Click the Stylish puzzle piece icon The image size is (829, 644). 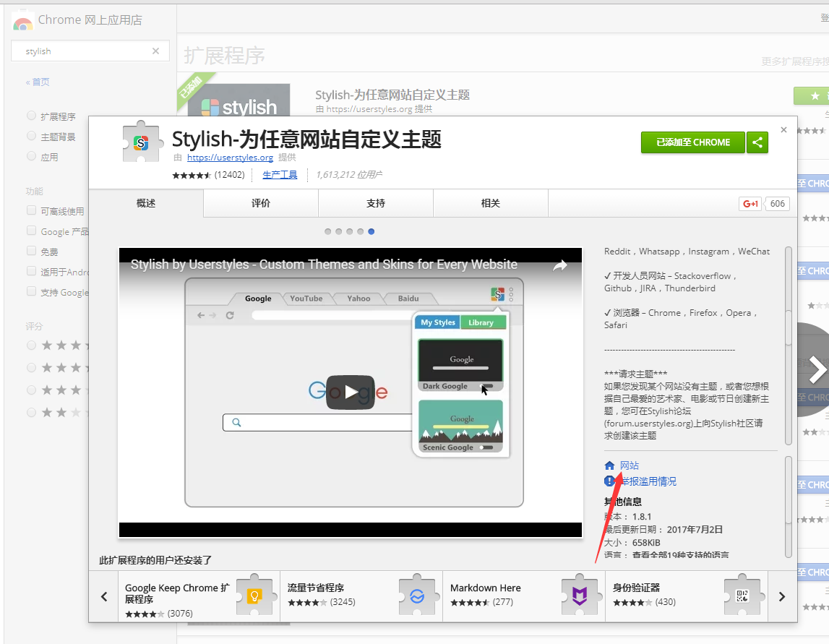click(x=141, y=142)
